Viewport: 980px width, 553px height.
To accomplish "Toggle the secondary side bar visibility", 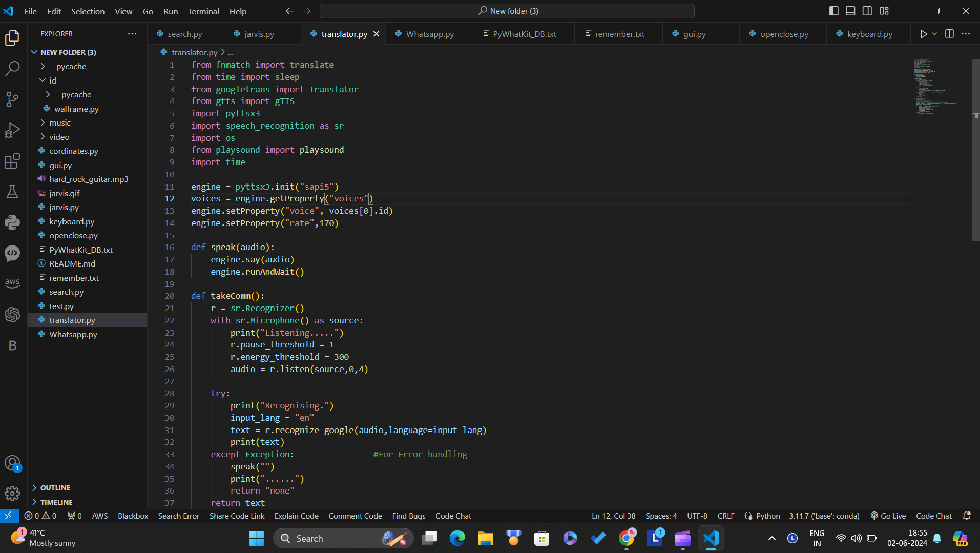I will tap(867, 11).
